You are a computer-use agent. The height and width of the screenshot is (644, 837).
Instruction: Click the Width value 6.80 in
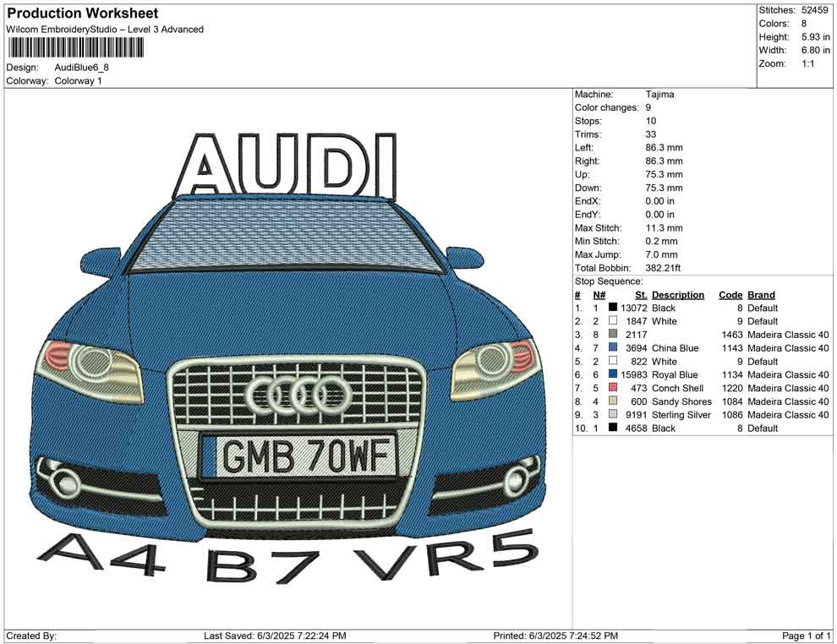[x=816, y=50]
